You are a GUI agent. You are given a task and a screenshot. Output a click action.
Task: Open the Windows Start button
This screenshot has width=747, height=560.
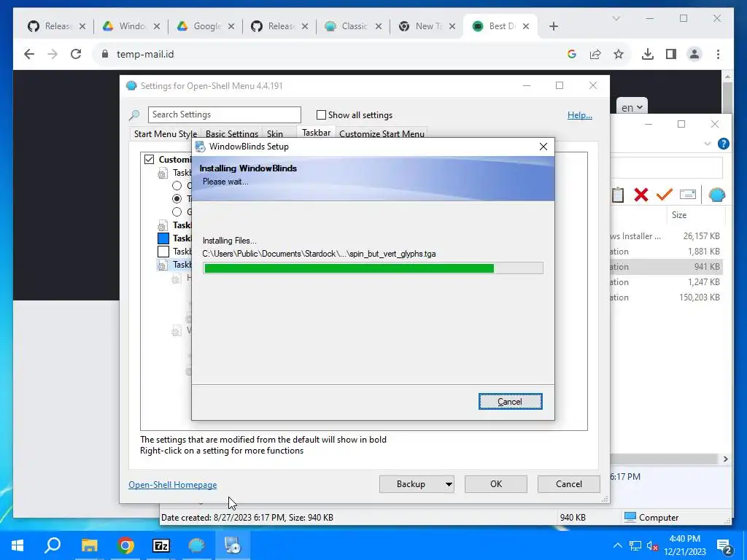pos(18,545)
